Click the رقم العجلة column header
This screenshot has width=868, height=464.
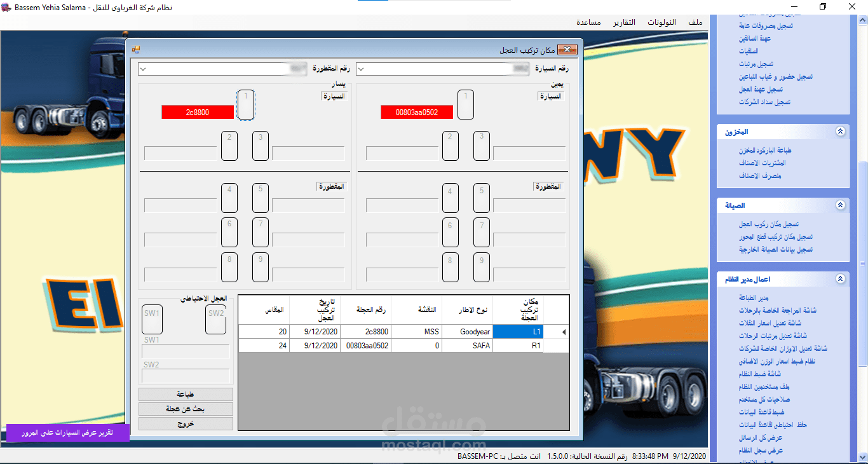(365, 310)
